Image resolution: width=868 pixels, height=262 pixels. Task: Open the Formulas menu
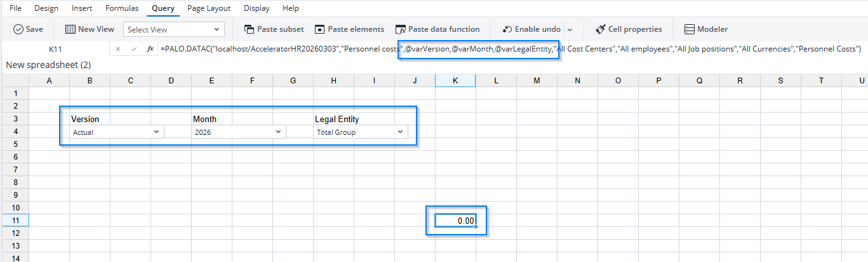click(x=121, y=8)
